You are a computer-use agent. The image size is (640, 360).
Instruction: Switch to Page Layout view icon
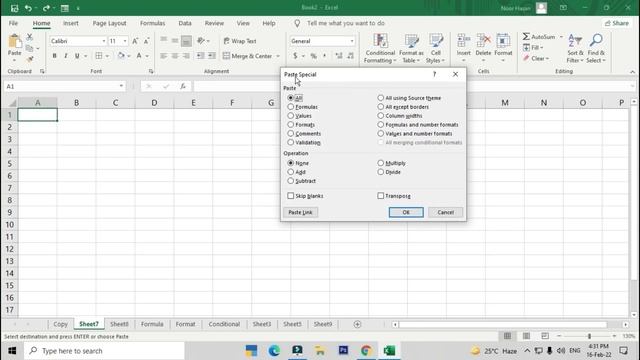[526, 336]
